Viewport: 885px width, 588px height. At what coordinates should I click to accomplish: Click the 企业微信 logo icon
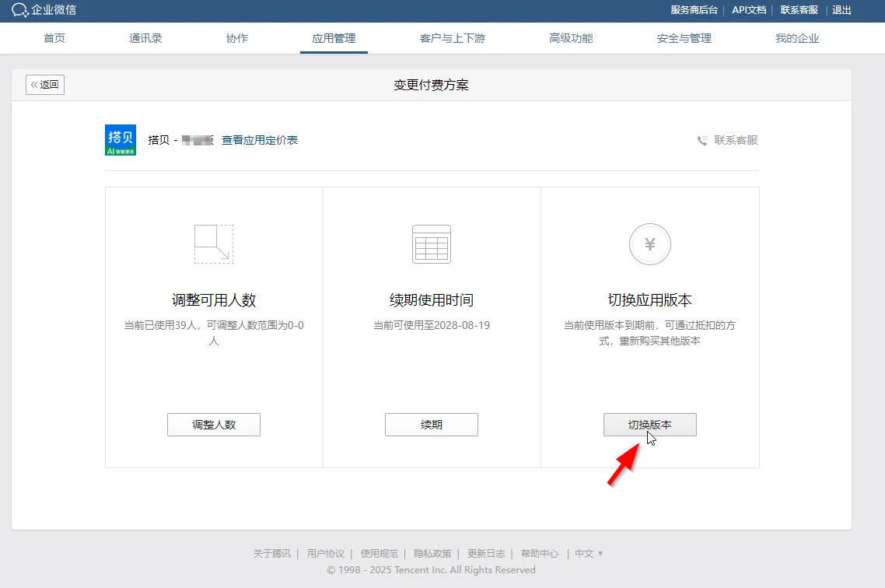tap(19, 10)
